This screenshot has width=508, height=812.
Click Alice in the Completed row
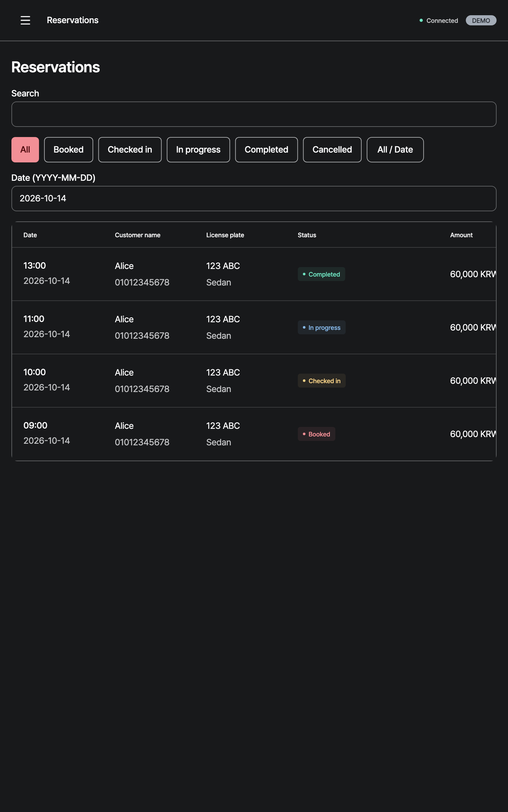pyautogui.click(x=124, y=266)
